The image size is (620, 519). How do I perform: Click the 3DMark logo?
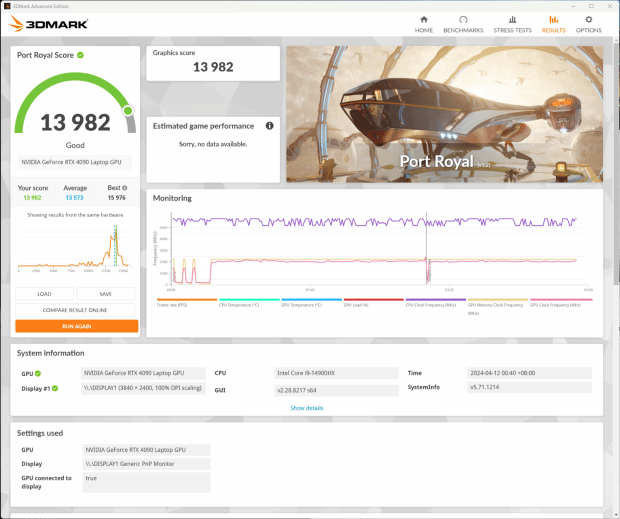(x=48, y=24)
